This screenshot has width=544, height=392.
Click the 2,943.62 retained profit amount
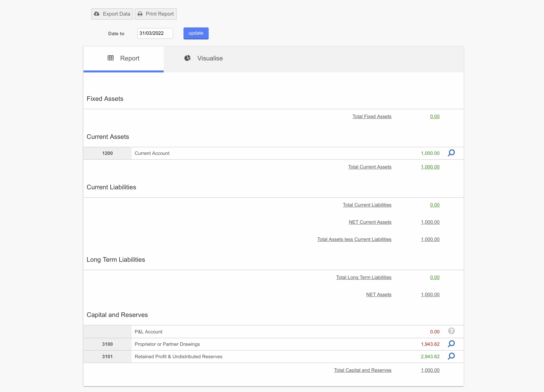point(430,357)
